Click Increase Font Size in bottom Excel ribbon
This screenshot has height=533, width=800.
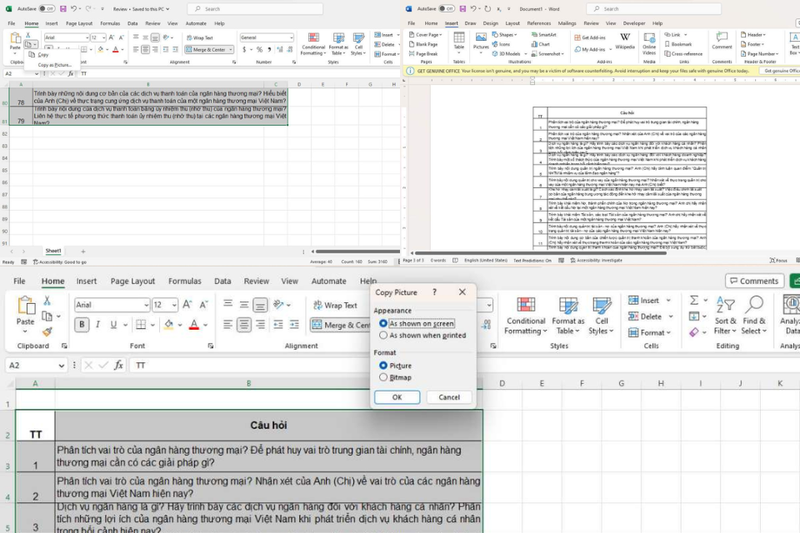pyautogui.click(x=187, y=304)
